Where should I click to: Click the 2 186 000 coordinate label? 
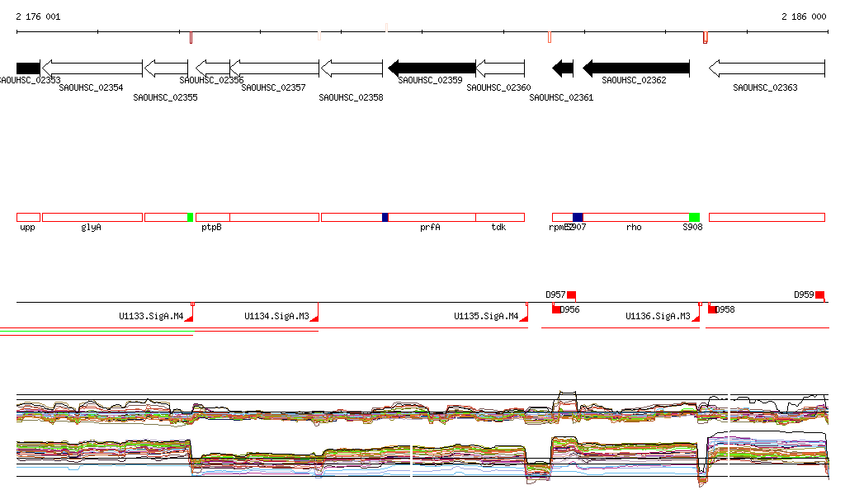point(804,16)
